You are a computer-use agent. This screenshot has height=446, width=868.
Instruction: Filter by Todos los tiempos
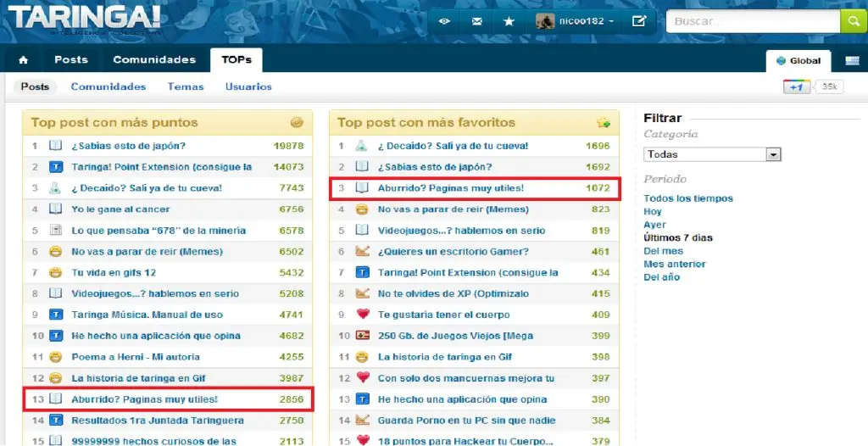click(688, 198)
